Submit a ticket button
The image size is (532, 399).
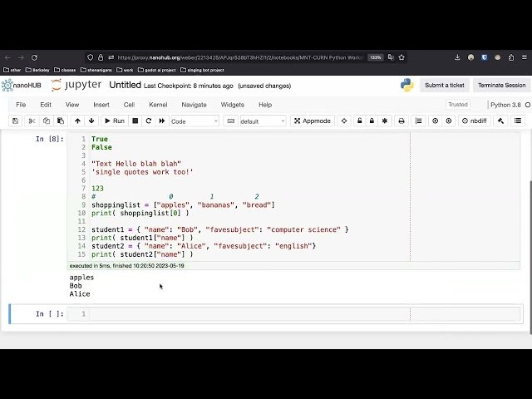click(x=445, y=85)
